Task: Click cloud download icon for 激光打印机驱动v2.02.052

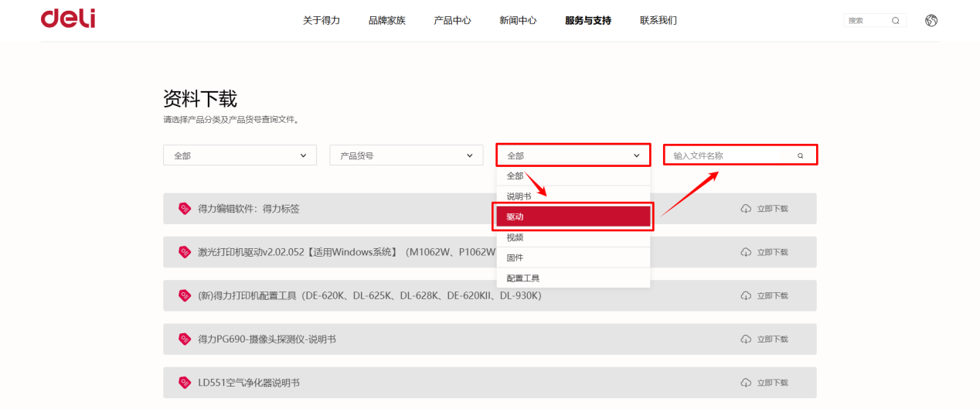Action: (746, 252)
